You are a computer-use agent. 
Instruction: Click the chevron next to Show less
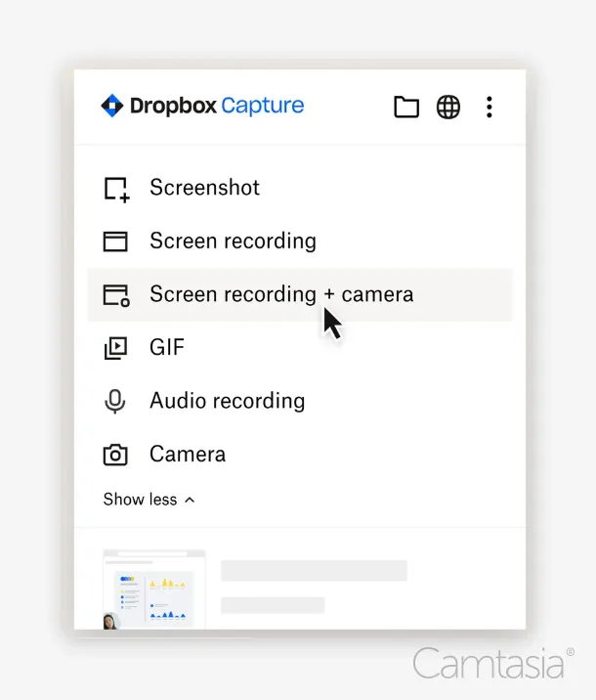click(x=190, y=500)
